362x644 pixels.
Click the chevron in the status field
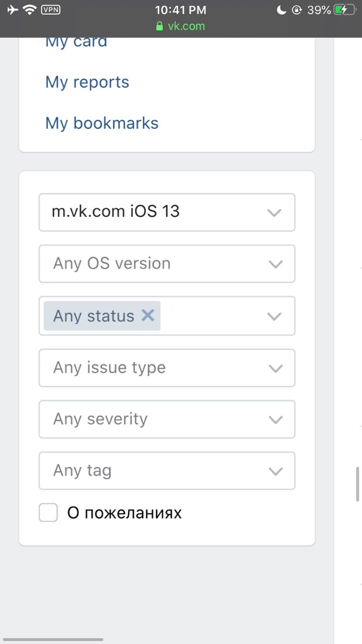pyautogui.click(x=275, y=316)
